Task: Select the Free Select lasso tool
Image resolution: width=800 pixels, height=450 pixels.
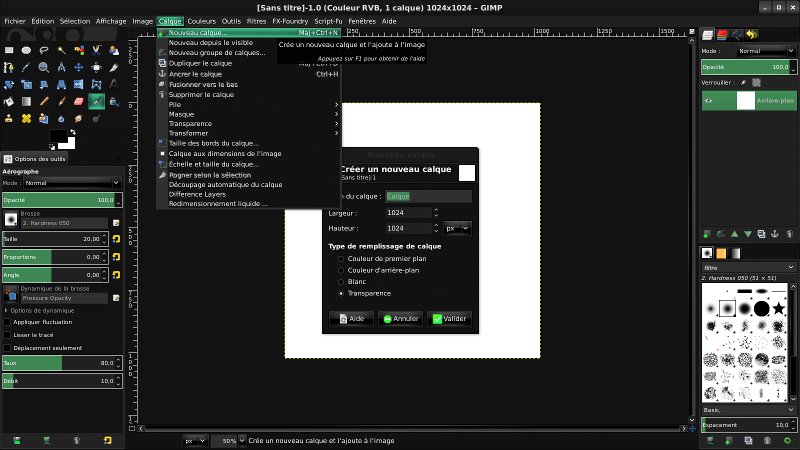Action: [x=44, y=50]
